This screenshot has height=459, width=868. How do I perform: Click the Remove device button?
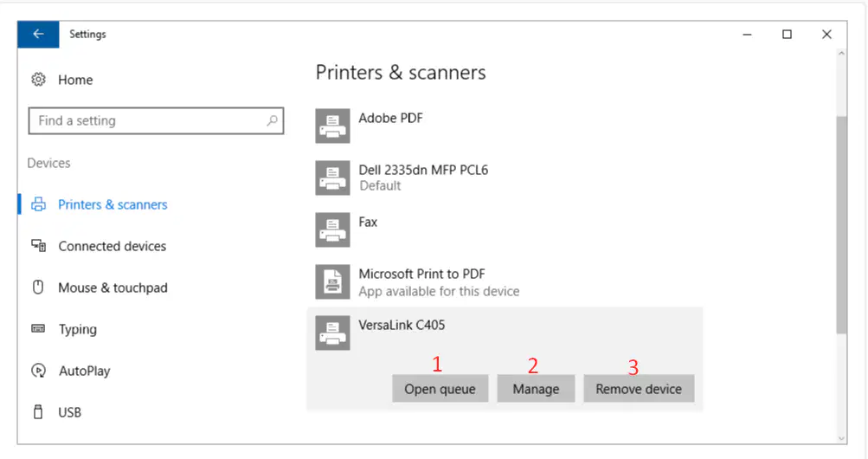coord(639,389)
